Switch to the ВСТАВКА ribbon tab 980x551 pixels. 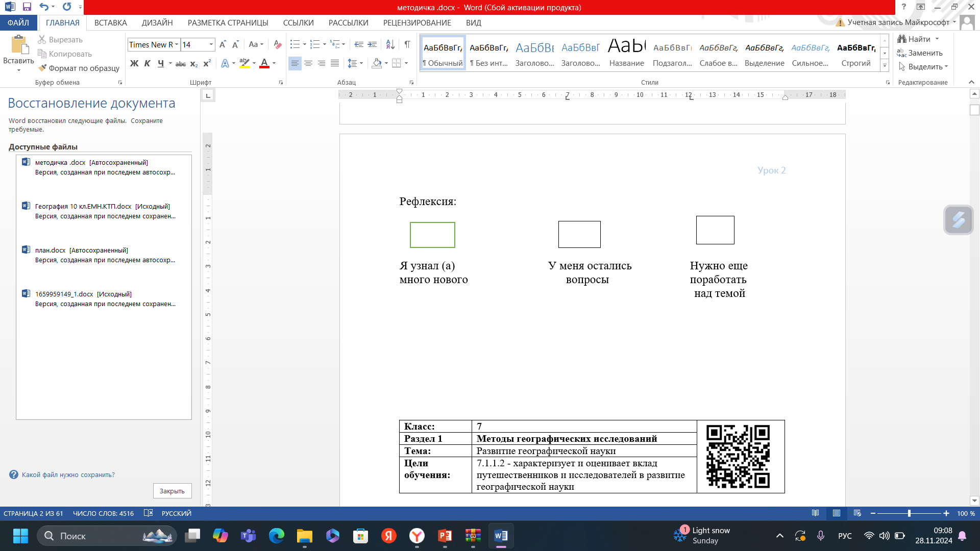[110, 22]
